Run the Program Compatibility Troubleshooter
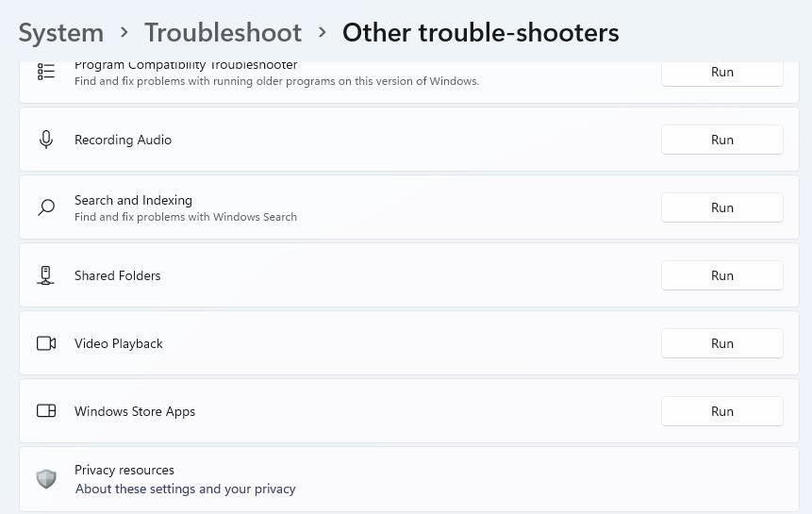This screenshot has width=812, height=514. pos(721,72)
